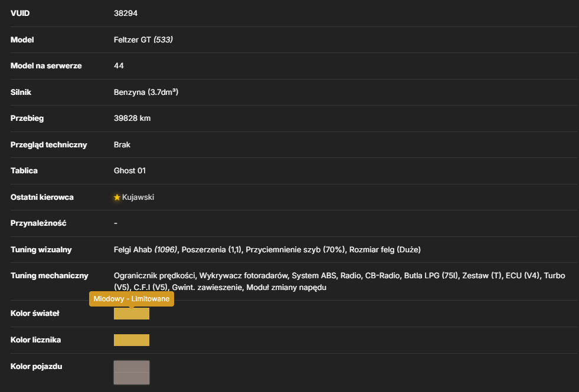Click the Miodowy - Limitowane tooltip

click(132, 299)
